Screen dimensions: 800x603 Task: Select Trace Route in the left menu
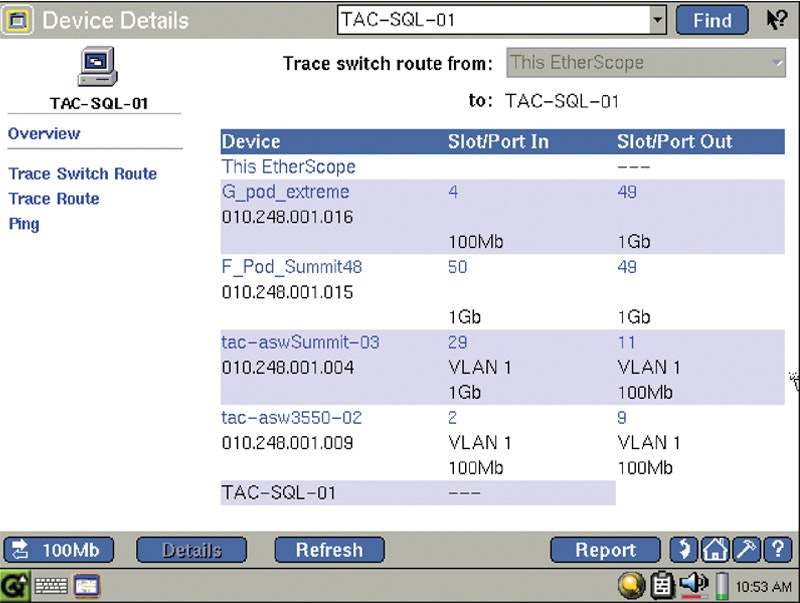(54, 199)
